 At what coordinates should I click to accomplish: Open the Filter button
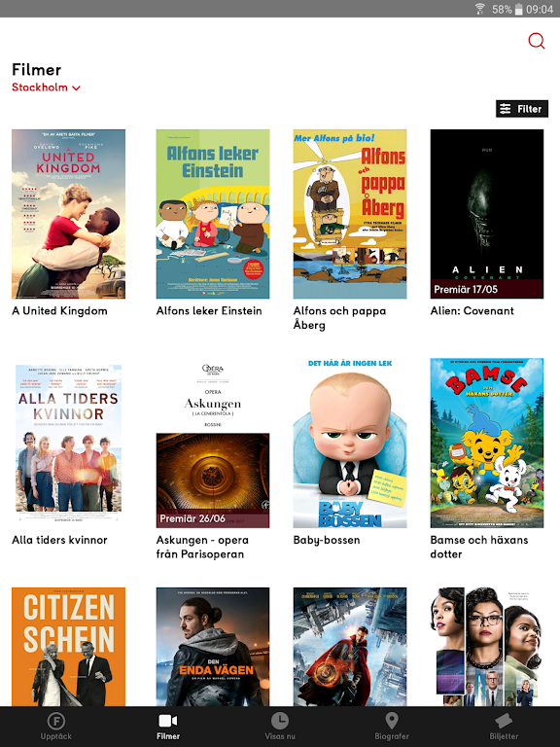tap(522, 109)
